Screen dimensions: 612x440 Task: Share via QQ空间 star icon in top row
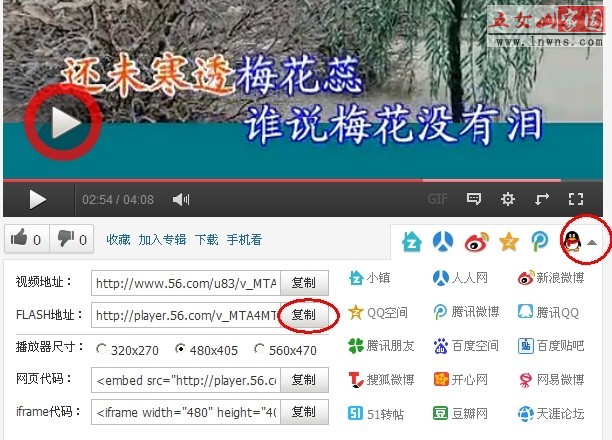[509, 241]
